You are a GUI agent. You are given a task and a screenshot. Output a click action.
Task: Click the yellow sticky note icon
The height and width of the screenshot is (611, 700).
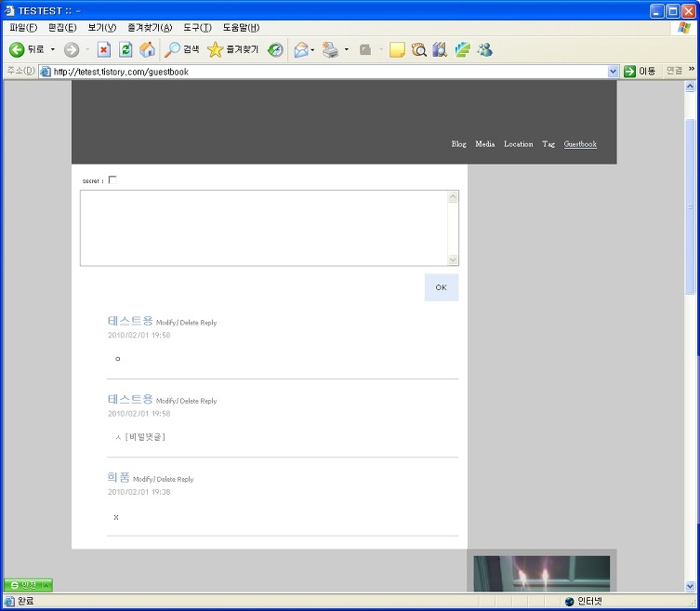point(397,49)
